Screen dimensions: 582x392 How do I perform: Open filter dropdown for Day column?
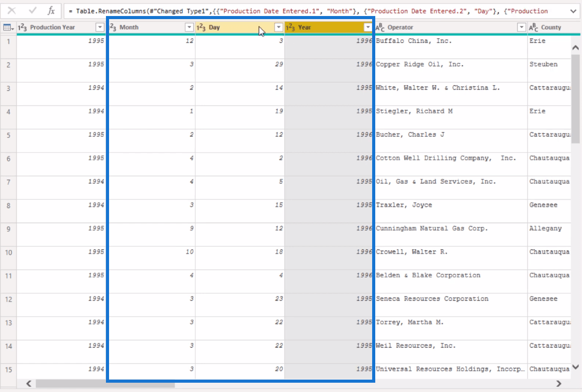coord(279,27)
